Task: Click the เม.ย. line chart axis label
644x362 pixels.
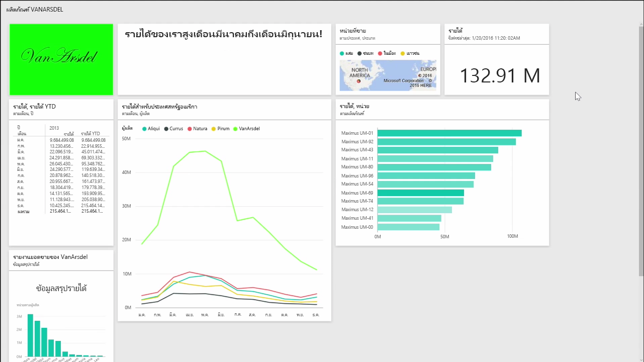Action: point(190,314)
